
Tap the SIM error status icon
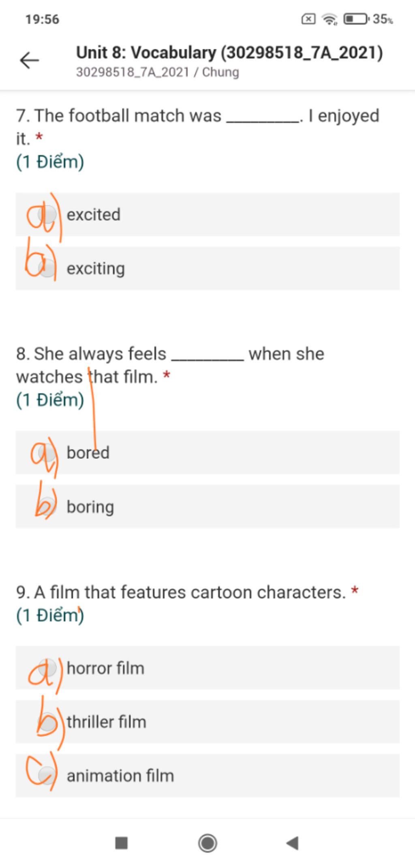(x=308, y=19)
